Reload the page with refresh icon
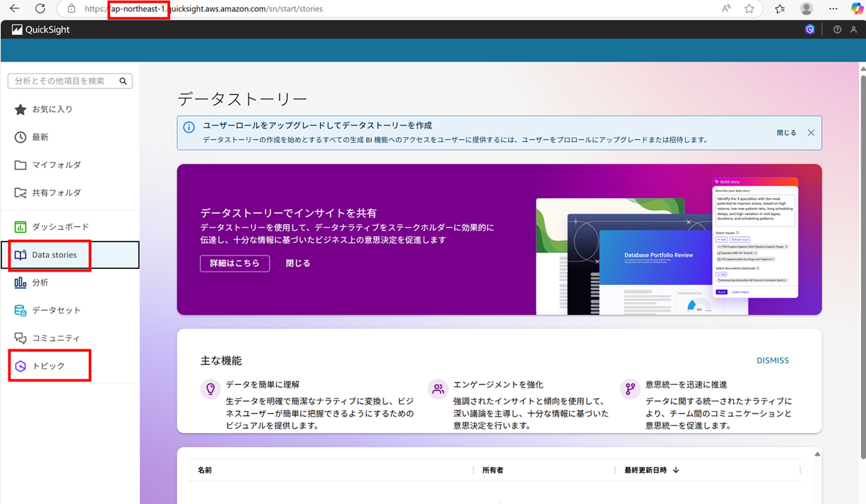Viewport: 866px width, 504px height. pos(40,9)
